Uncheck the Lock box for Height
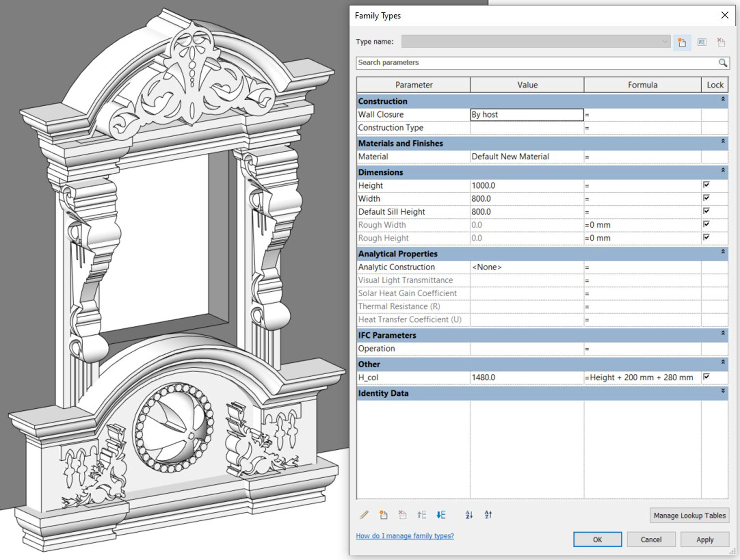This screenshot has width=740, height=560. click(706, 185)
